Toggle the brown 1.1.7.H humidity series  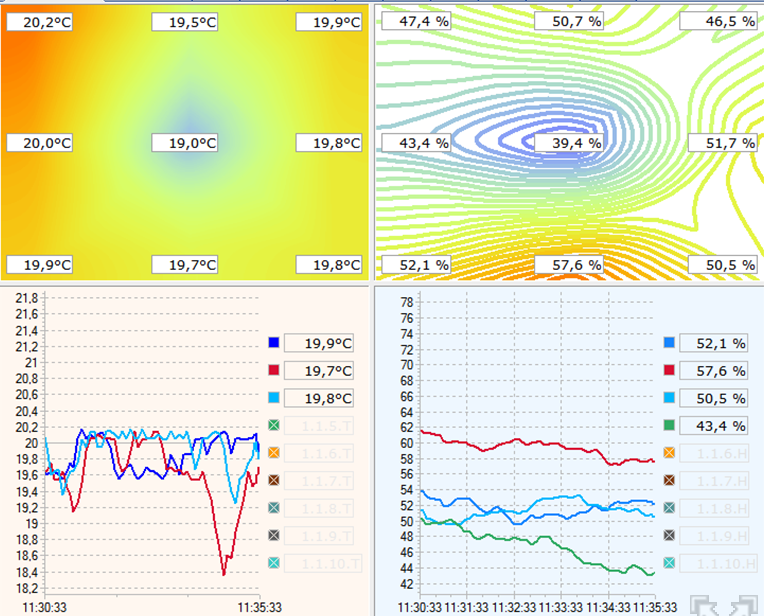[669, 481]
